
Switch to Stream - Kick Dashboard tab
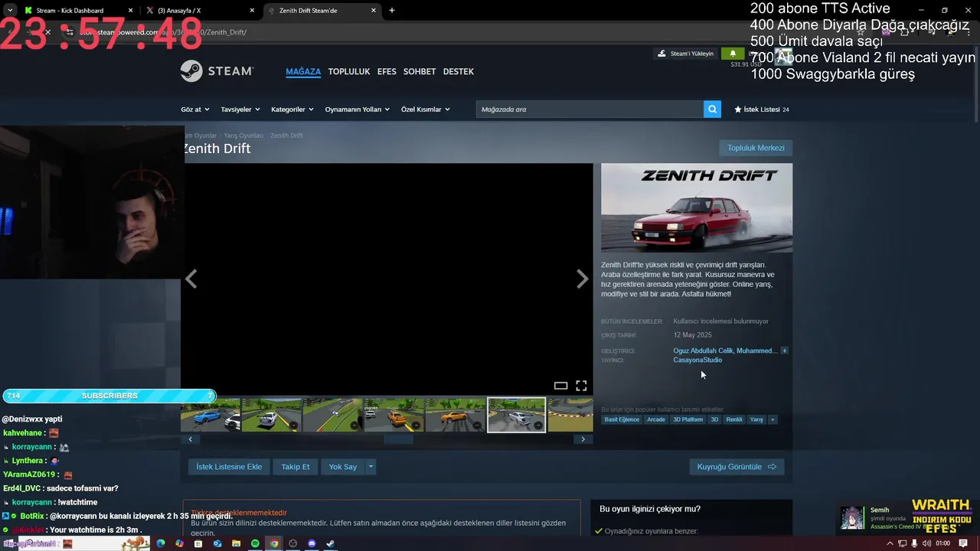(x=79, y=11)
